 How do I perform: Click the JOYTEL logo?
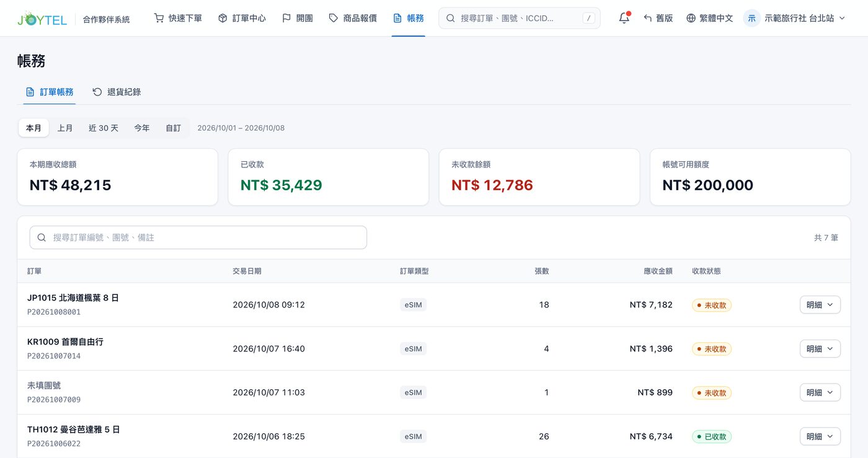coord(42,19)
